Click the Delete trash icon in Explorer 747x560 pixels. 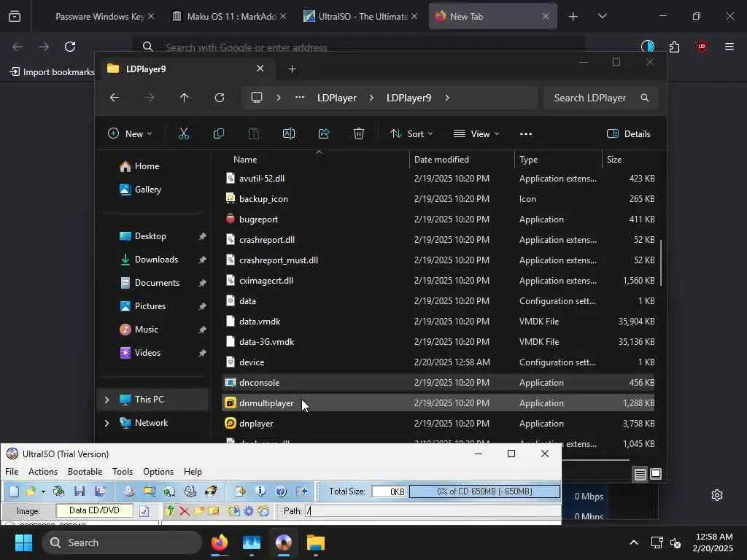(x=359, y=134)
